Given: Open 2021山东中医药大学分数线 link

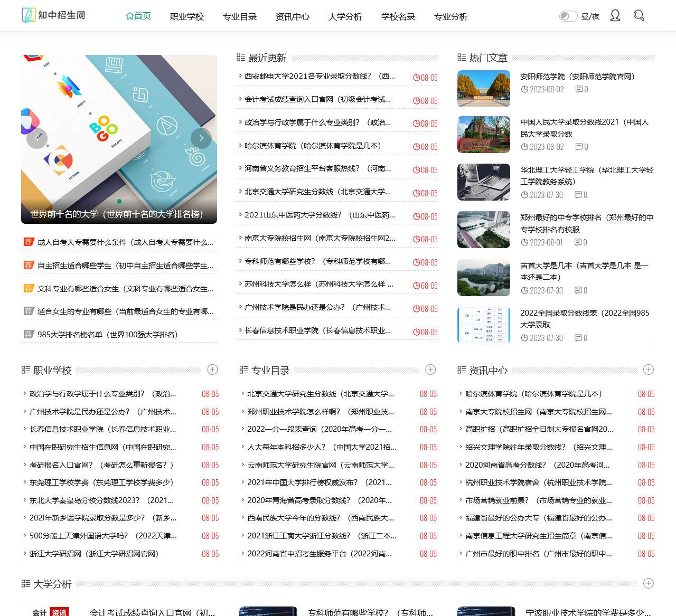Looking at the screenshot, I should point(320,215).
